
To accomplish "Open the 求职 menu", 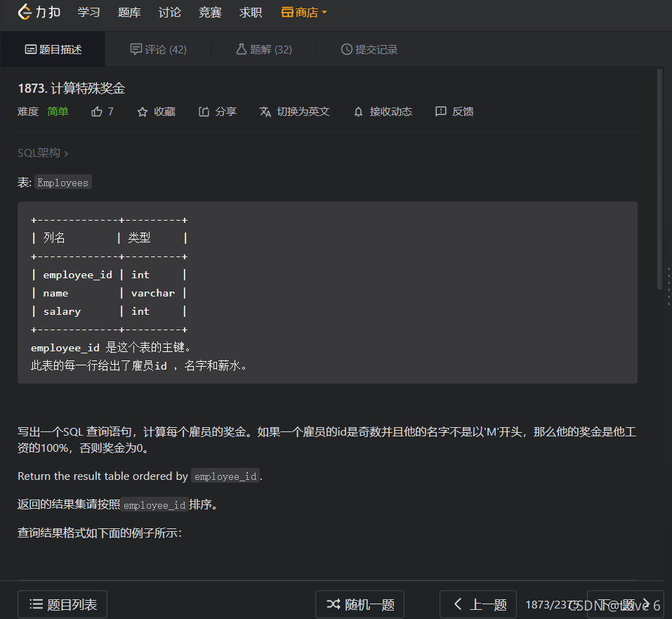I will (x=250, y=13).
